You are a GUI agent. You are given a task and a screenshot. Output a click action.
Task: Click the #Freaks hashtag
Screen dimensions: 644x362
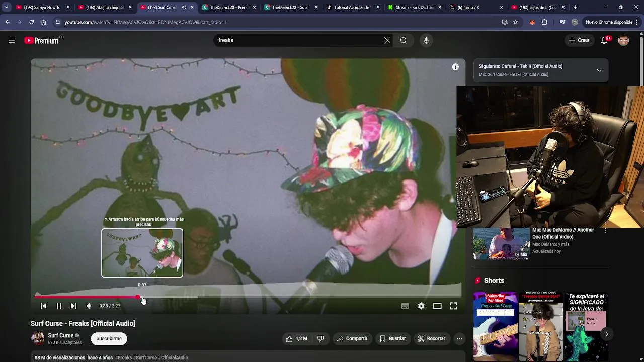[x=123, y=358]
